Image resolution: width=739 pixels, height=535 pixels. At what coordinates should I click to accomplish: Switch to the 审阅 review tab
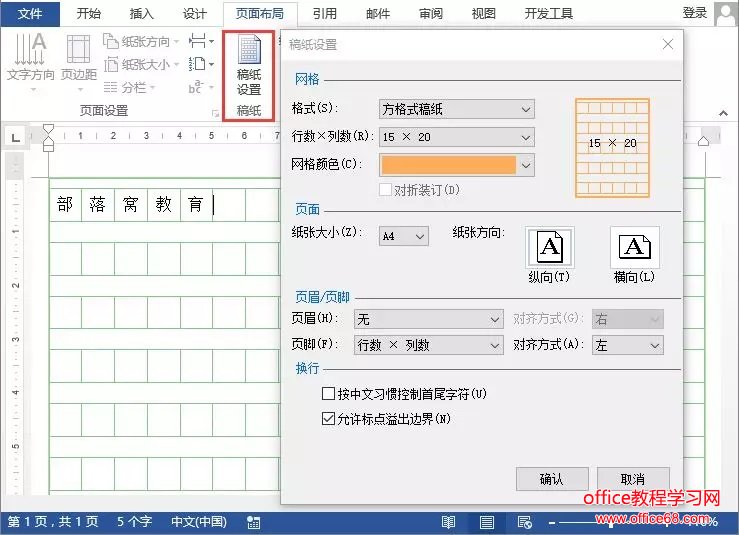coord(431,14)
